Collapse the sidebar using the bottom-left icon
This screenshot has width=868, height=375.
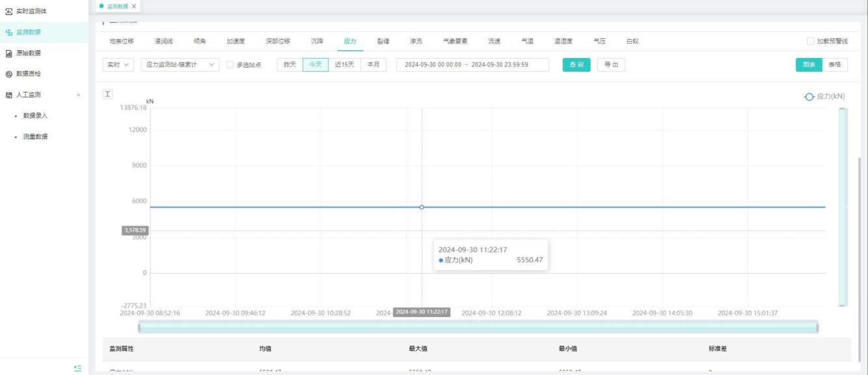coord(78,368)
